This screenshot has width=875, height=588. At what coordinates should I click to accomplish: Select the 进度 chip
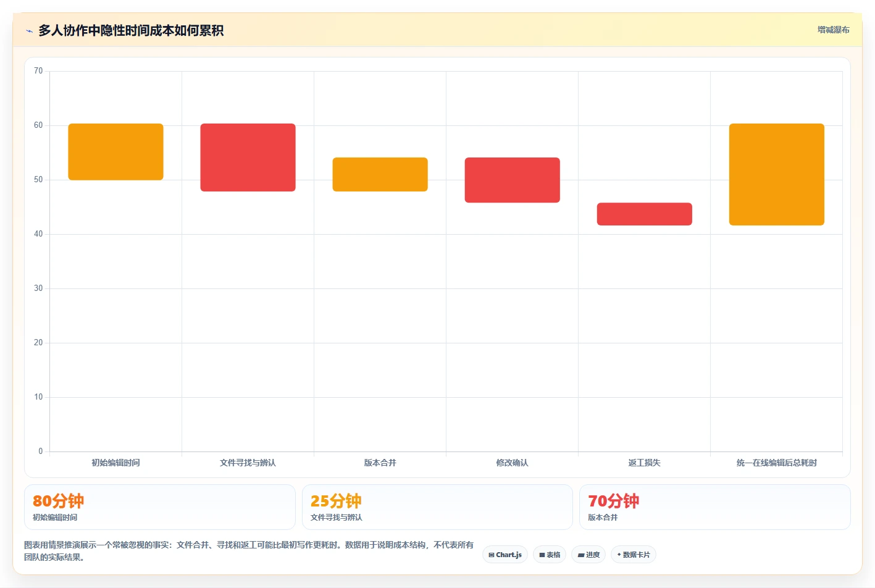(588, 555)
